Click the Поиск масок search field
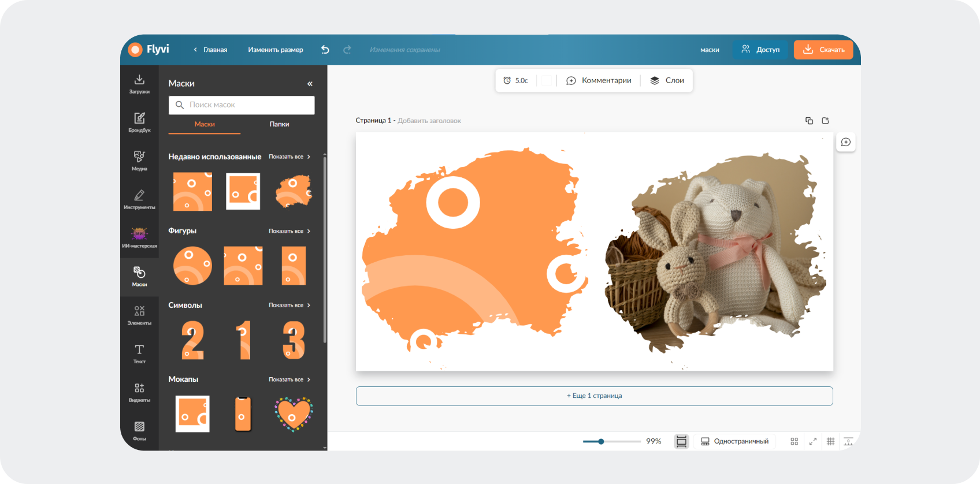Viewport: 980px width, 484px height. tap(242, 105)
